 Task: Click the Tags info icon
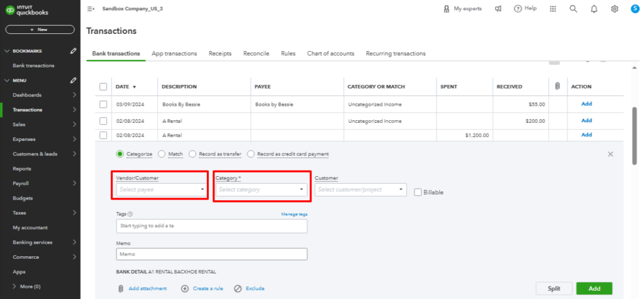coord(130,214)
